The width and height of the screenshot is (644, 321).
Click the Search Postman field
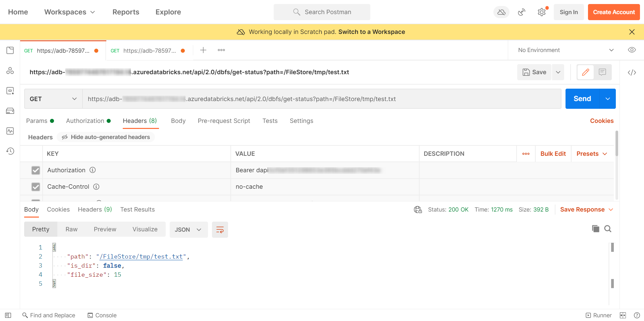coord(322,12)
